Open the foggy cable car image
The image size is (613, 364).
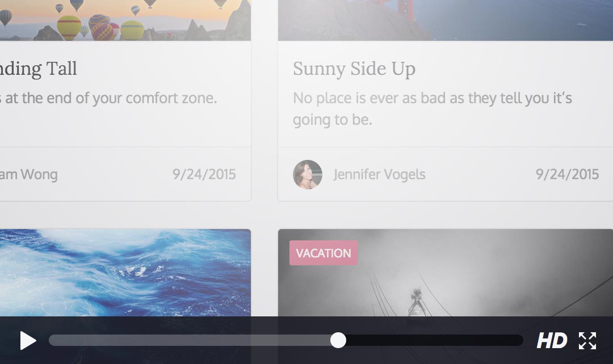click(446, 273)
